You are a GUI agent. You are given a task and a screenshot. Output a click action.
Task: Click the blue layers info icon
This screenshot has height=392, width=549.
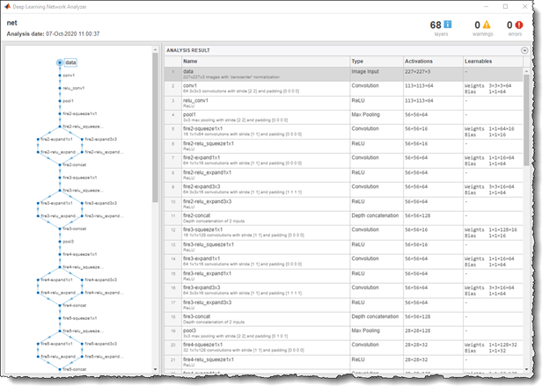[448, 24]
